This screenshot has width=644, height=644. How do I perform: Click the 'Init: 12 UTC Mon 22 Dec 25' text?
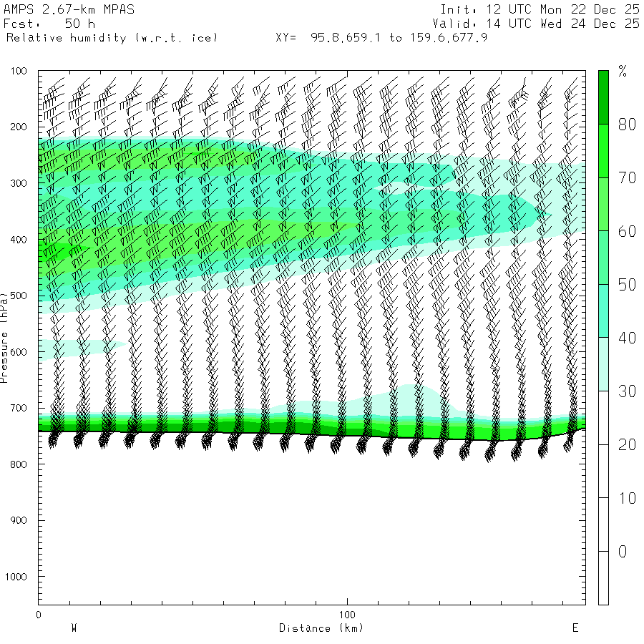click(x=540, y=9)
